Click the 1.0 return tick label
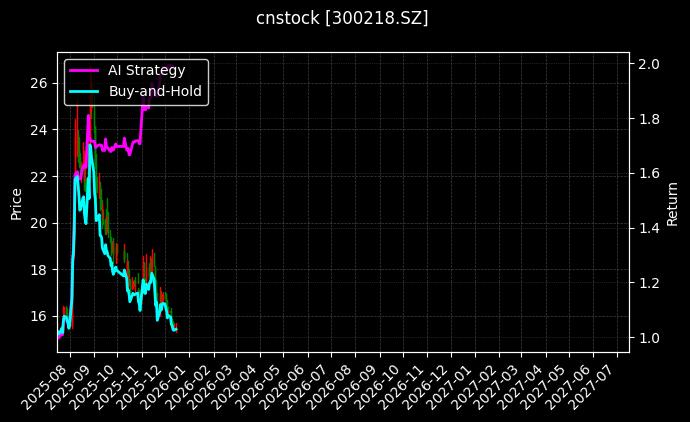 pos(649,338)
